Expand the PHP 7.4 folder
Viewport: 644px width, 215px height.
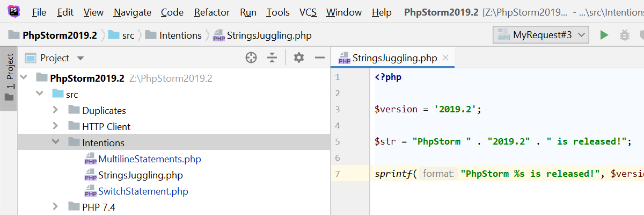56,207
